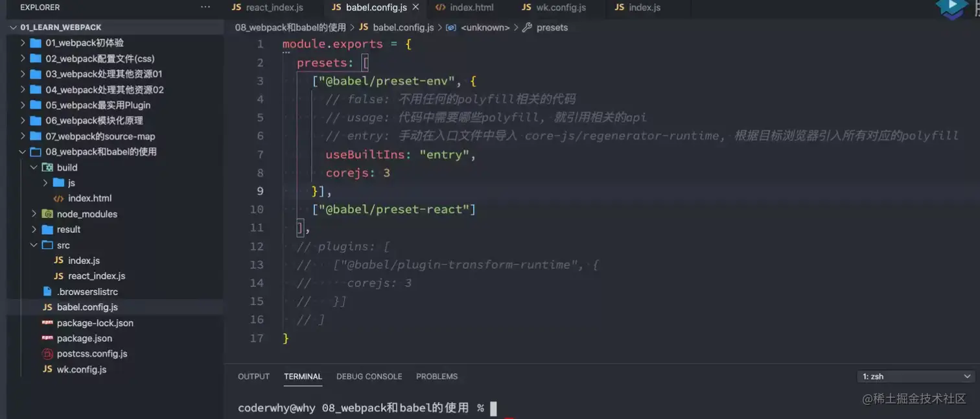Screen dimensions: 980x419
Task: Click npm icon of package-lock.json
Action: tap(47, 322)
